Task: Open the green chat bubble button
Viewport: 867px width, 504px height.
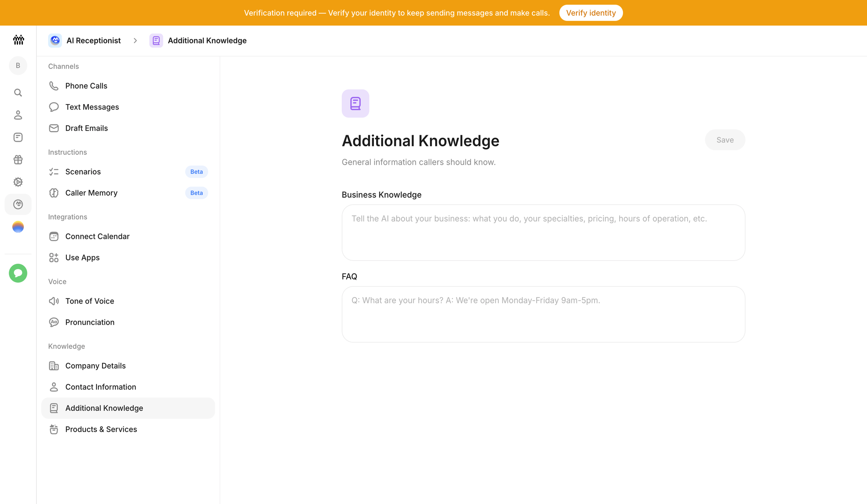Action: [18, 273]
